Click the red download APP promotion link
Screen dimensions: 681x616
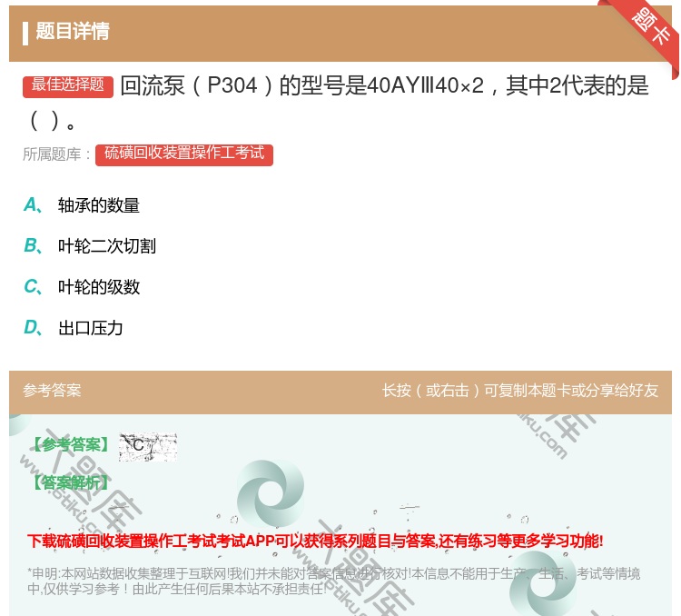[x=315, y=541]
